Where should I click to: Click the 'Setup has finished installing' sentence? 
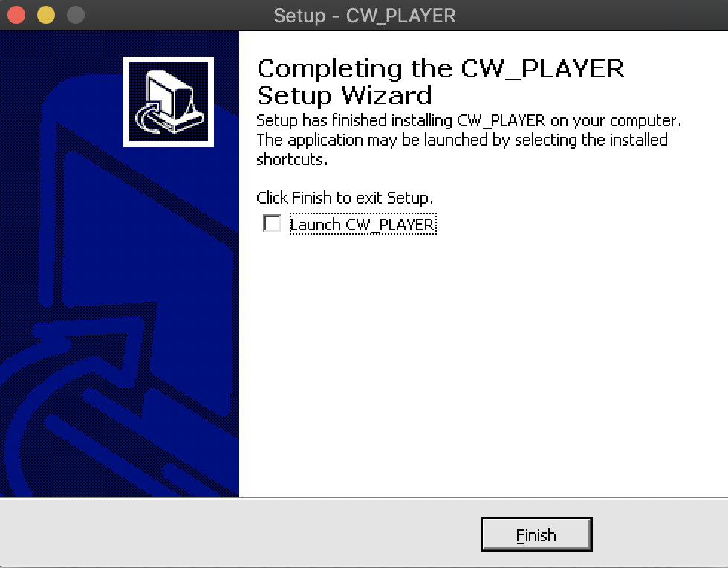point(469,120)
